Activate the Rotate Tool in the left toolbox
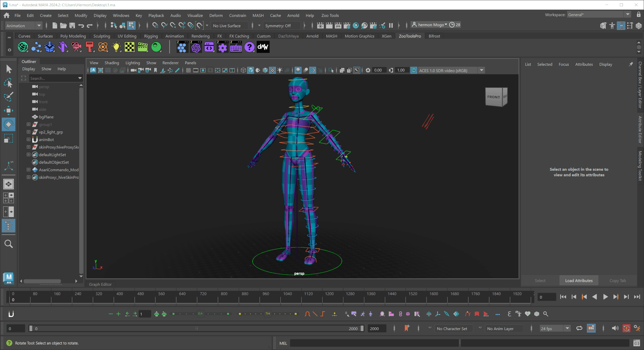Screen dimensions: 644x350 click(9, 124)
